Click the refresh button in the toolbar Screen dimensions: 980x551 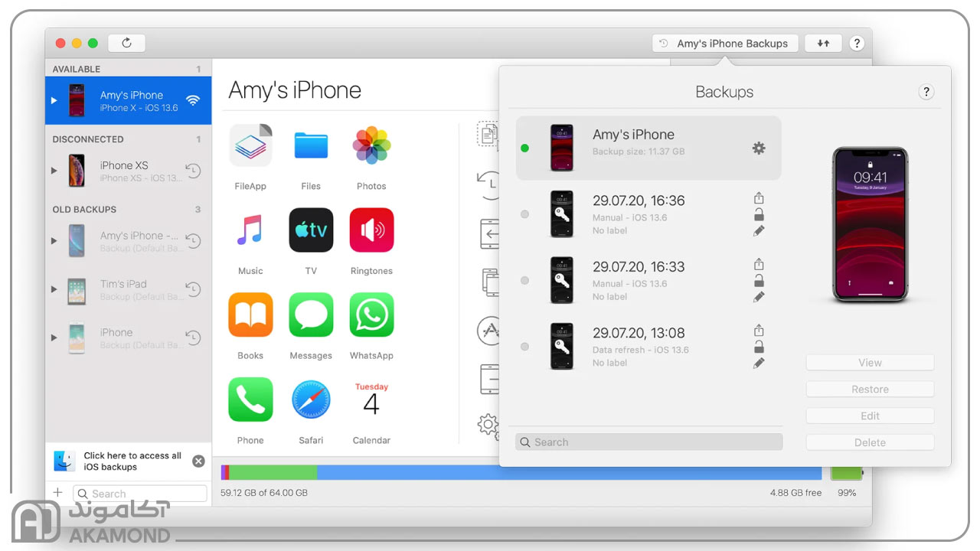pyautogui.click(x=127, y=43)
